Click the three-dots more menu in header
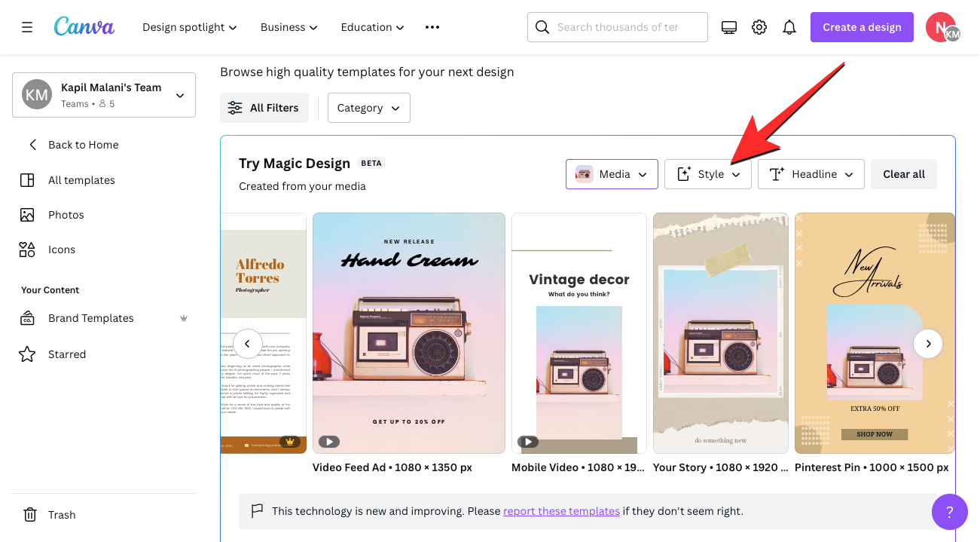The width and height of the screenshot is (980, 542). pos(432,27)
